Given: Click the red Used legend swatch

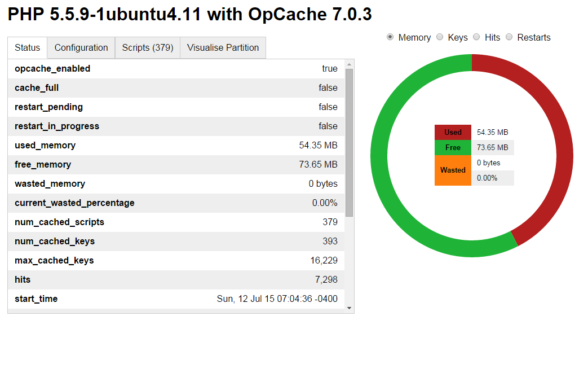Looking at the screenshot, I should pyautogui.click(x=453, y=133).
